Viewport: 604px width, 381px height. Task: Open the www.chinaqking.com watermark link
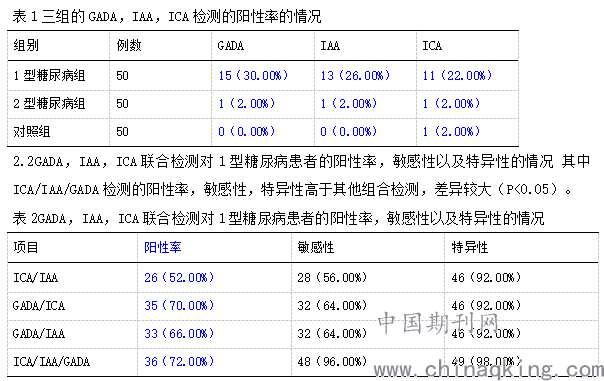click(488, 370)
